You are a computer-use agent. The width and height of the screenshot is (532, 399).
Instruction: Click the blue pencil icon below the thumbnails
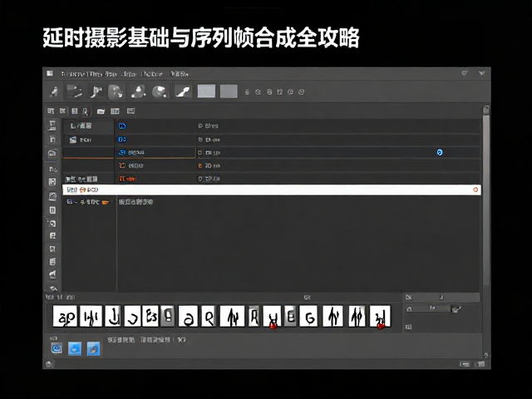94,348
